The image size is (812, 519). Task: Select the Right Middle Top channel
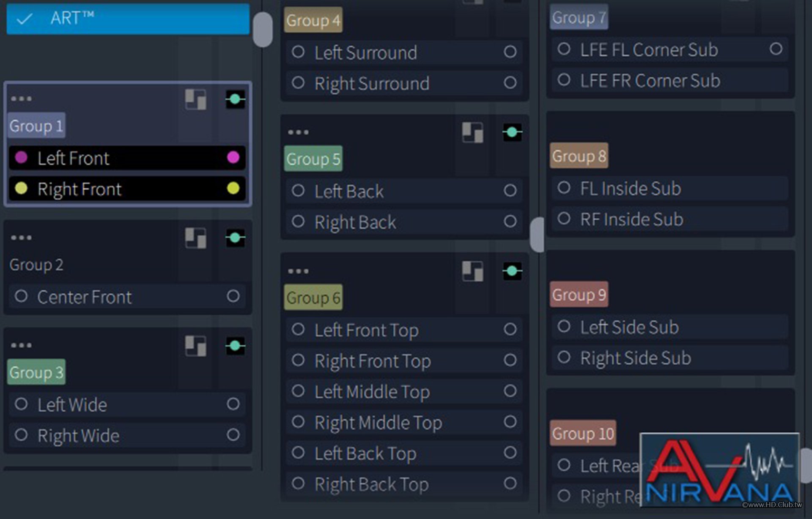[378, 423]
